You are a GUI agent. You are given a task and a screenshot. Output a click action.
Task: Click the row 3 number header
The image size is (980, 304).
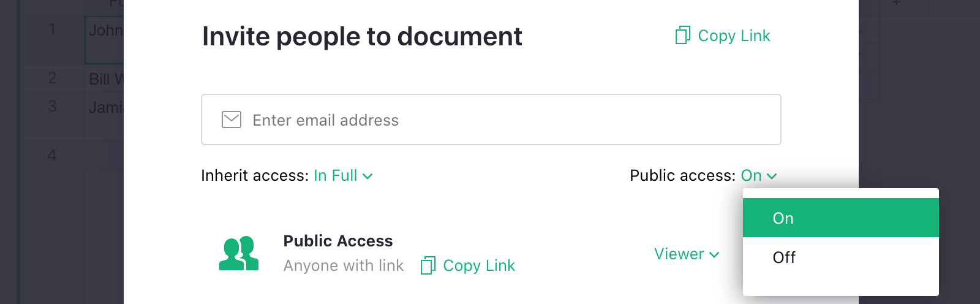pyautogui.click(x=52, y=107)
